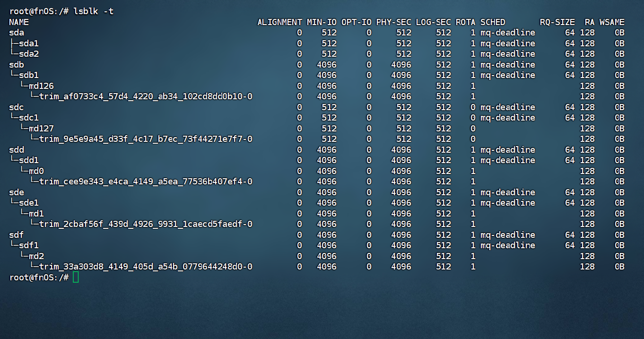Click the sdd1 partition name
Image resolution: width=644 pixels, height=339 pixels.
(29, 160)
